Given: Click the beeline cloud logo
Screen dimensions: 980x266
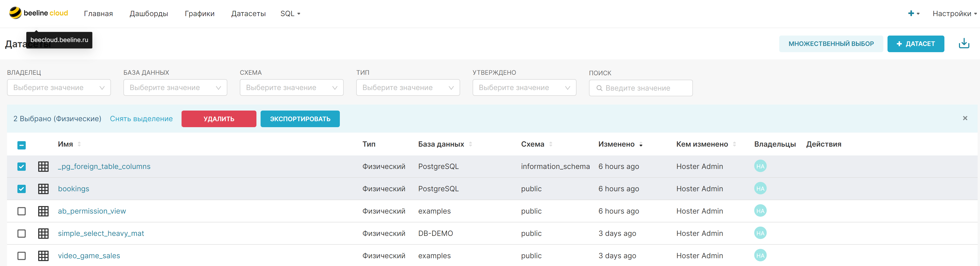Looking at the screenshot, I should [x=38, y=13].
